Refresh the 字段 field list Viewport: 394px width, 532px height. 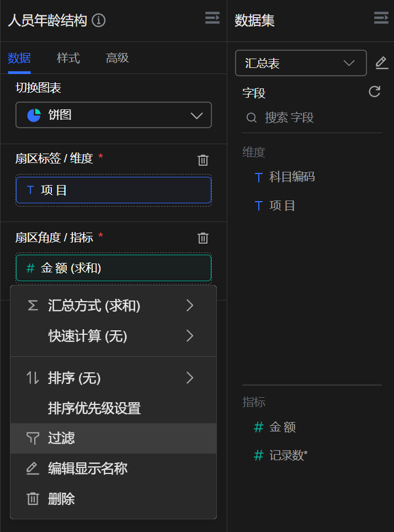(375, 92)
